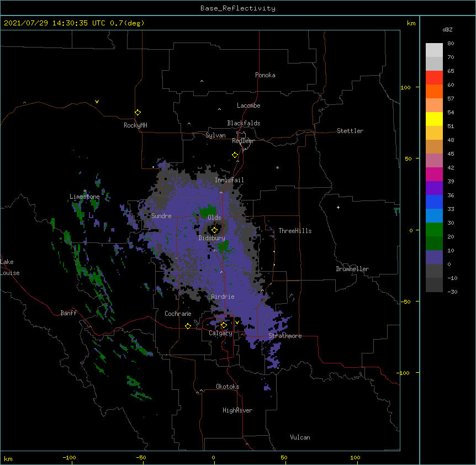Click the dBZ legend heading

447,30
